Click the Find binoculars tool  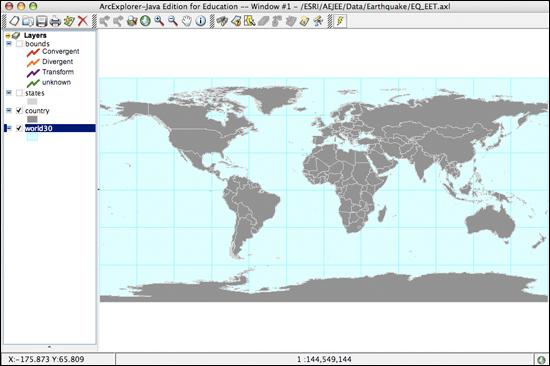pos(222,21)
